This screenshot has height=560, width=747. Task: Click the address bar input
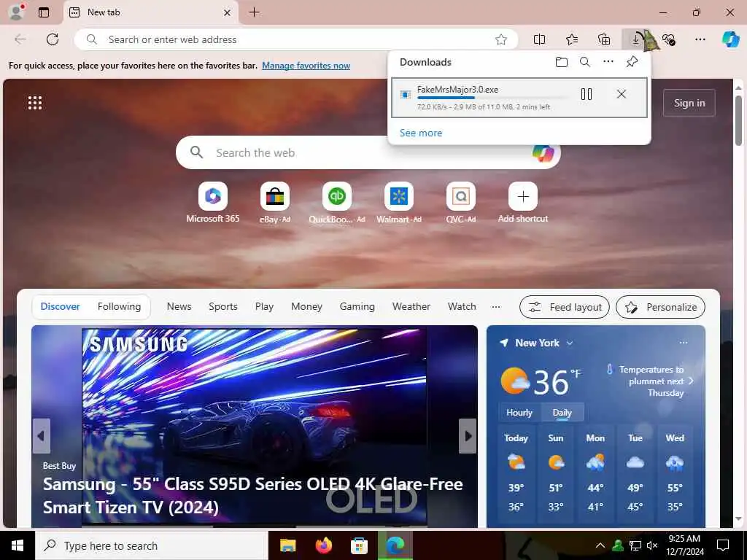(x=295, y=39)
